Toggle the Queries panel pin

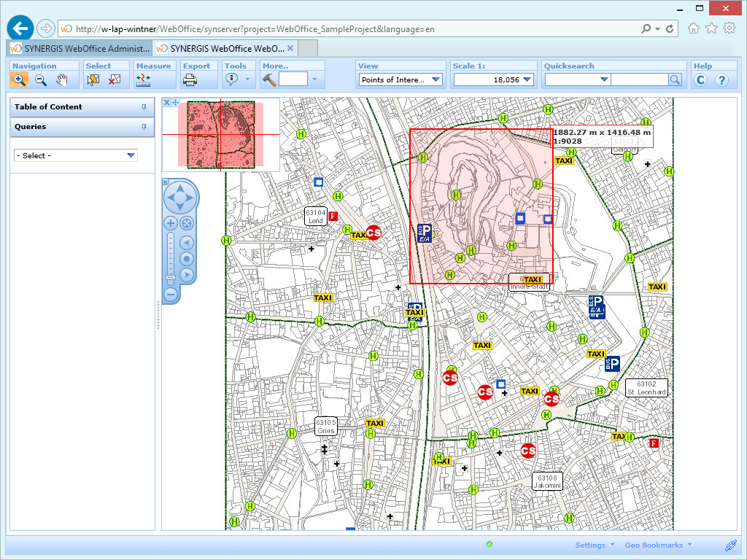pyautogui.click(x=144, y=128)
